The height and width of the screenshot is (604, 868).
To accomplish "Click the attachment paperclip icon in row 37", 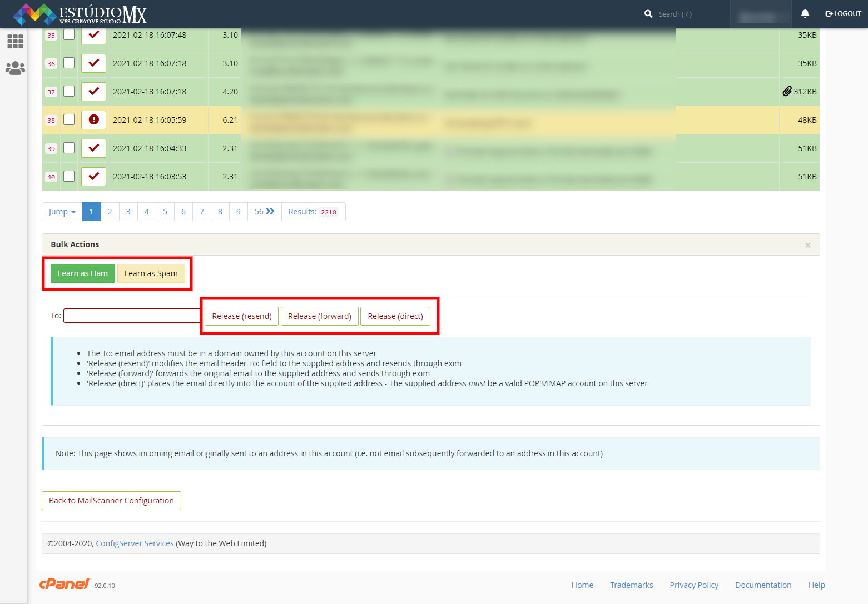I will (x=786, y=91).
